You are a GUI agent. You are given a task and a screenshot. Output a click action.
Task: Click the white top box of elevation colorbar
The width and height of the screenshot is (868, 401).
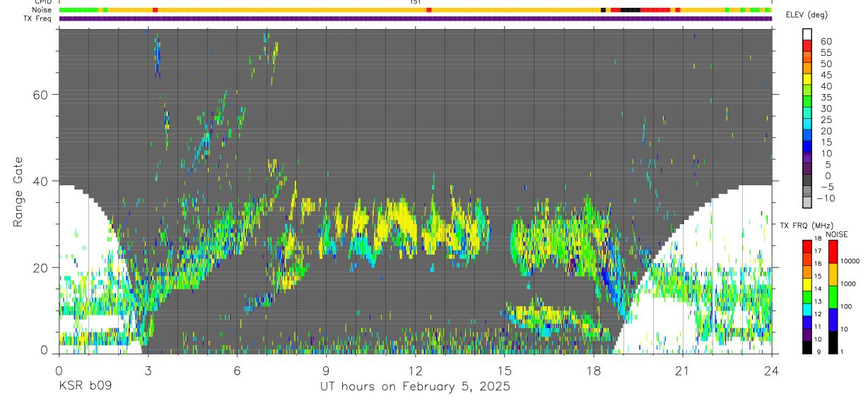807,33
